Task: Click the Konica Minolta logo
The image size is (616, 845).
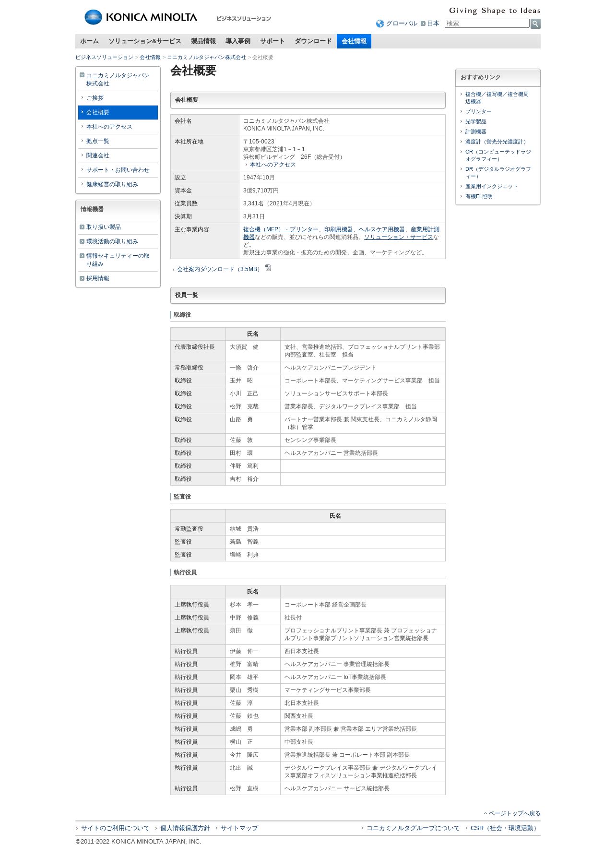Action: click(141, 17)
